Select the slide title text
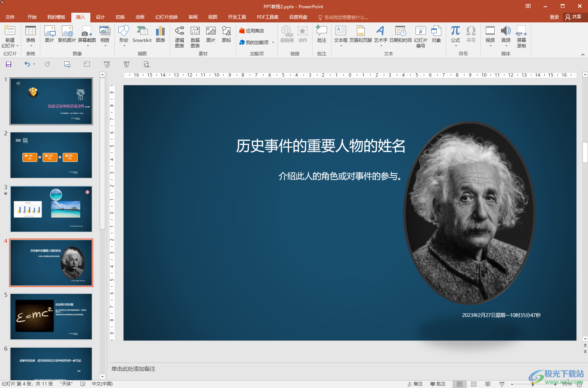Screen dimensions: 588x388 (x=321, y=146)
